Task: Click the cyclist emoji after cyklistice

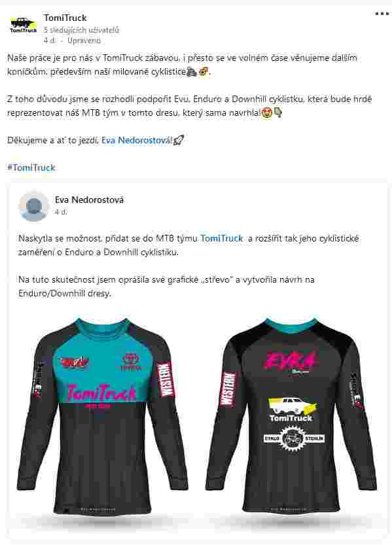Action: tap(192, 72)
